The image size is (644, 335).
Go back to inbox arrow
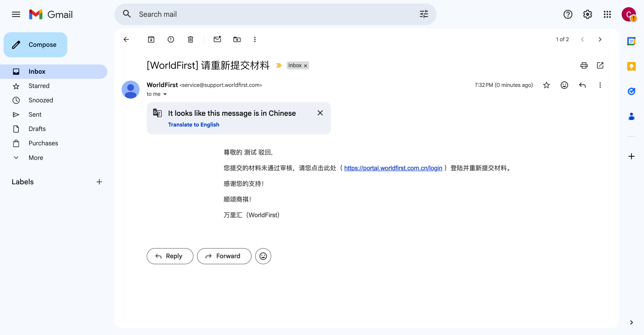[x=126, y=39]
